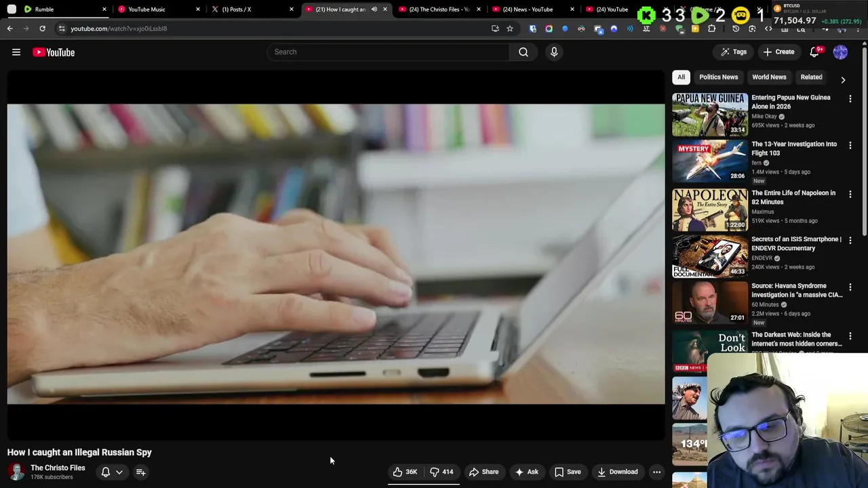Open 'Secrets of an ISIS Smartphone' title
868x488 pixels.
pos(796,243)
